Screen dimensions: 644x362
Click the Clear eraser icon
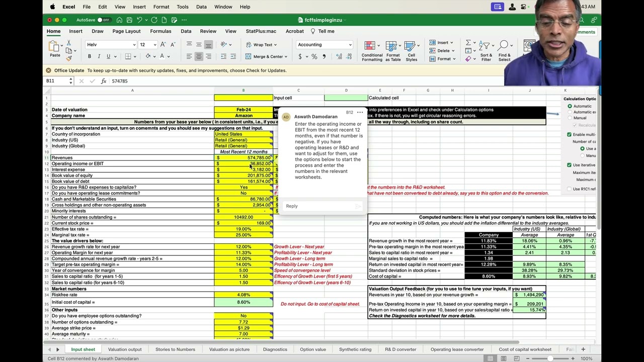pos(468,59)
